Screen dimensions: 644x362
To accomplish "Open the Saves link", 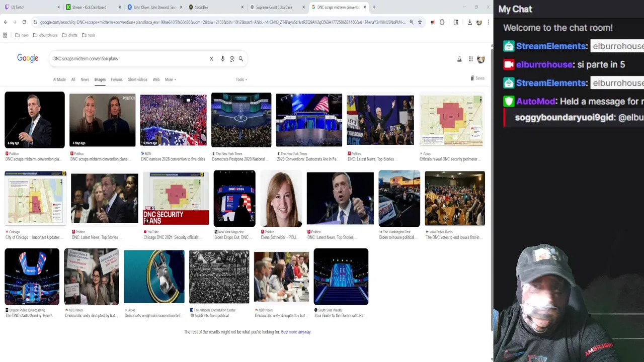I will [x=477, y=78].
